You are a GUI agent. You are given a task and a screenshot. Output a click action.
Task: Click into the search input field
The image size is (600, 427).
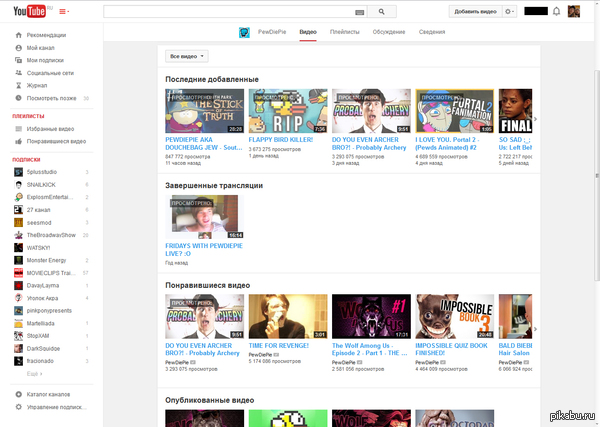click(230, 11)
